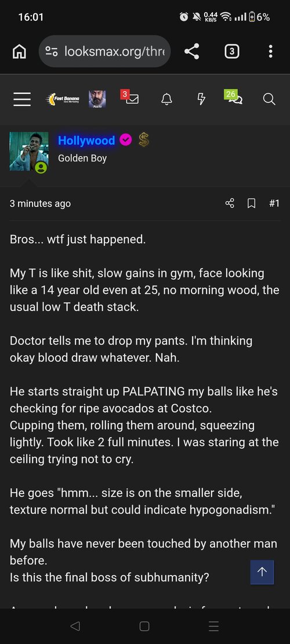Open the hamburger navigation menu
This screenshot has height=644, width=290.
pos(22,99)
